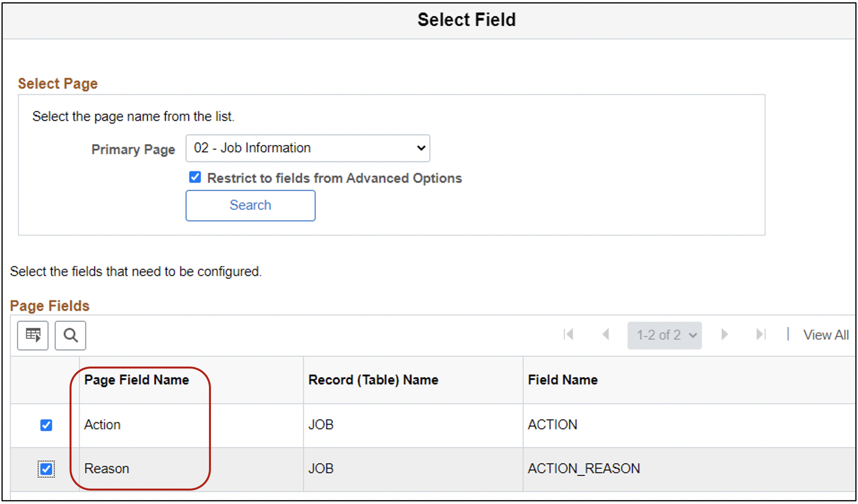Open the 1-2 of 2 row range selector
This screenshot has height=504, width=858.
point(664,335)
